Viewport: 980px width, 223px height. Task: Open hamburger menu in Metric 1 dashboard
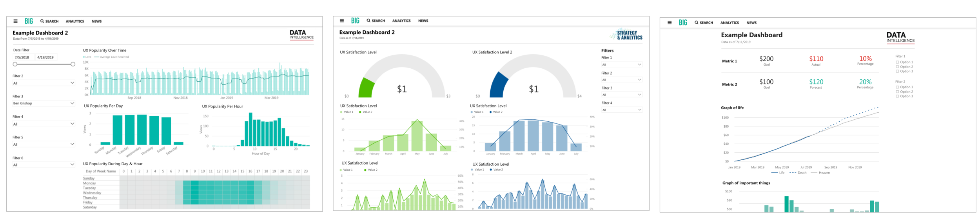(670, 22)
